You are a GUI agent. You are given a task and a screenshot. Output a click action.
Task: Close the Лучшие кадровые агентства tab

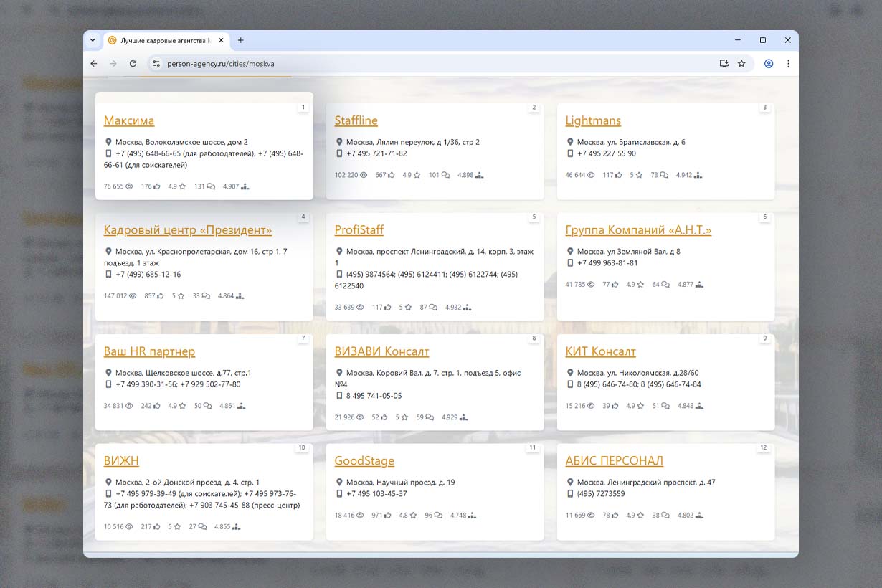click(x=221, y=40)
